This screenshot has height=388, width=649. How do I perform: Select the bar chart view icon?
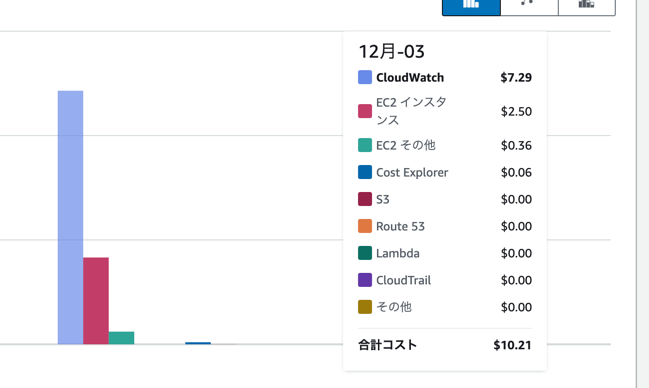coord(471,7)
